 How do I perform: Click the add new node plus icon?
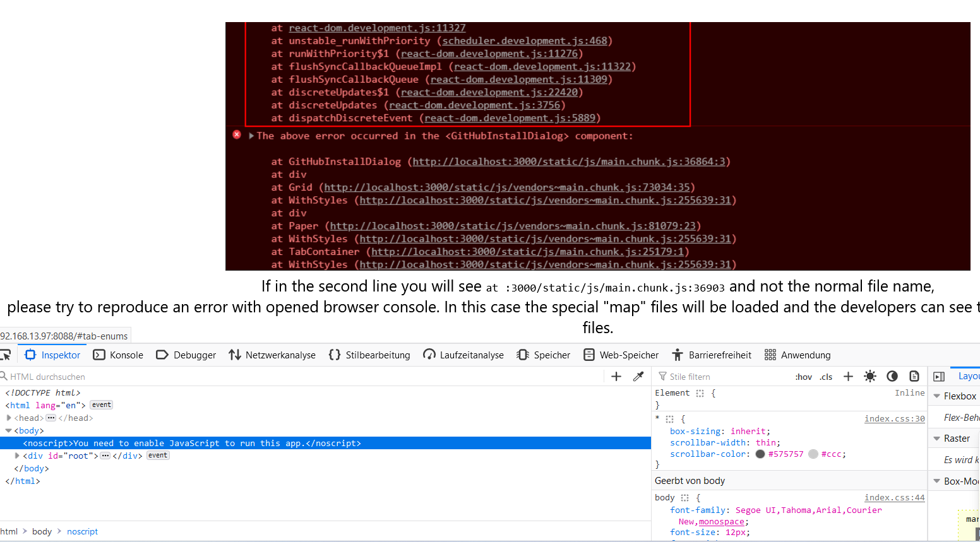click(x=616, y=377)
